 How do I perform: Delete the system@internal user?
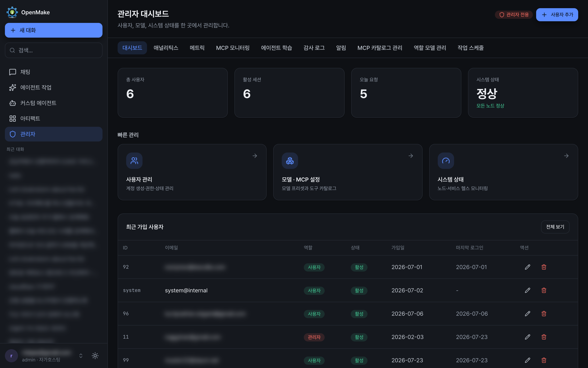[544, 290]
